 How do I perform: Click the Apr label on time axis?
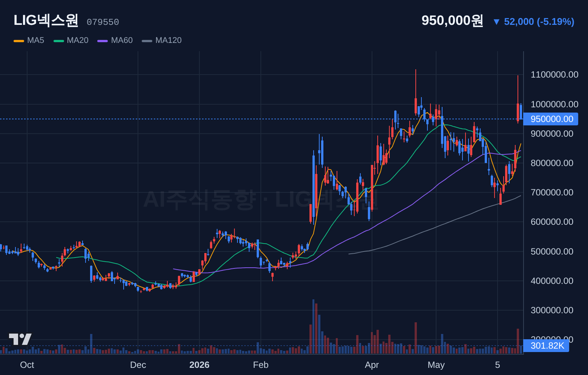372,365
